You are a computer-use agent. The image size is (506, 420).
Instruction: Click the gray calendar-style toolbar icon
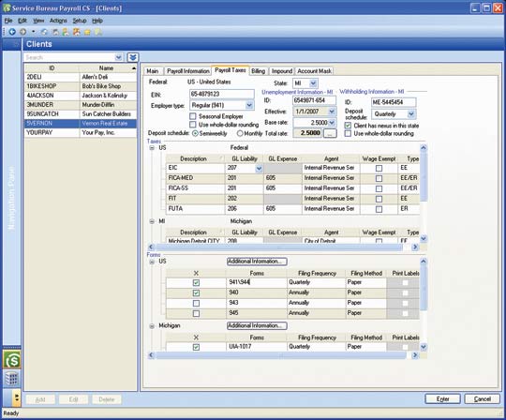pyautogui.click(x=55, y=32)
